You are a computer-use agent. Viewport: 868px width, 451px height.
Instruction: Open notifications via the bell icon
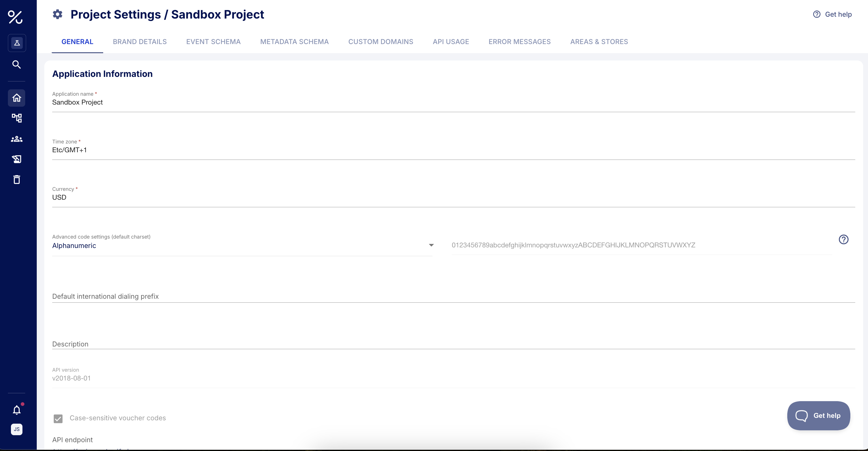coord(16,410)
